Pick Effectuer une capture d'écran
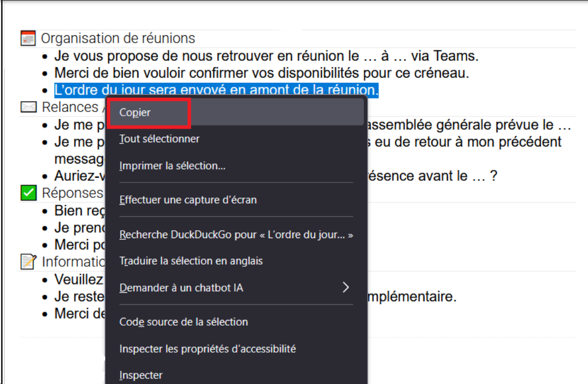The image size is (588, 384). pos(188,200)
